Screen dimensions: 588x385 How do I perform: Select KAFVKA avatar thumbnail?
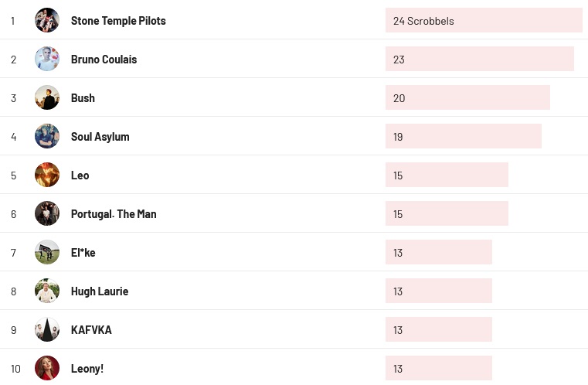click(47, 329)
